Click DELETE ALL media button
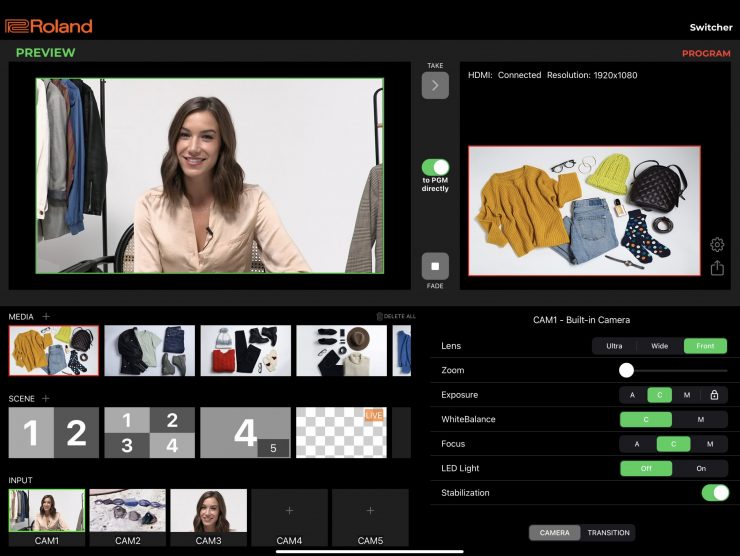 [x=396, y=316]
